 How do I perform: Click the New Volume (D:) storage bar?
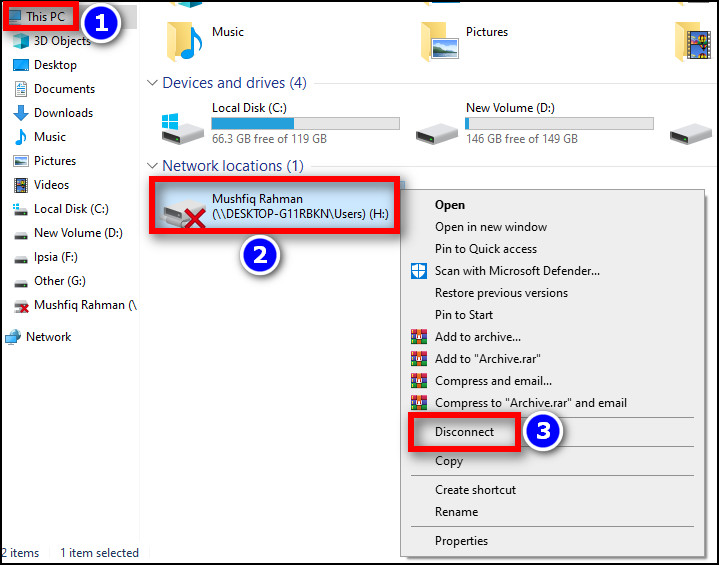pyautogui.click(x=559, y=124)
